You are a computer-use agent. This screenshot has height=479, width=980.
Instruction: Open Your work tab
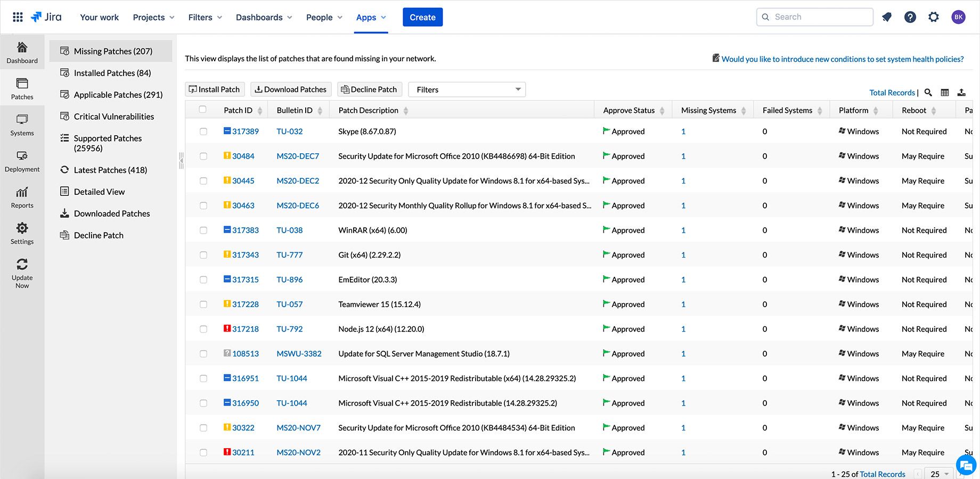100,17
